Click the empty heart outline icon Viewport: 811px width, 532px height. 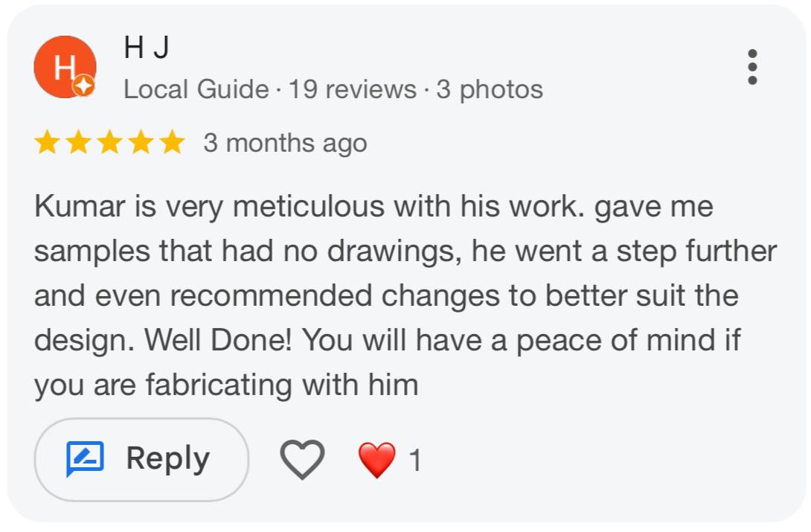(x=302, y=459)
